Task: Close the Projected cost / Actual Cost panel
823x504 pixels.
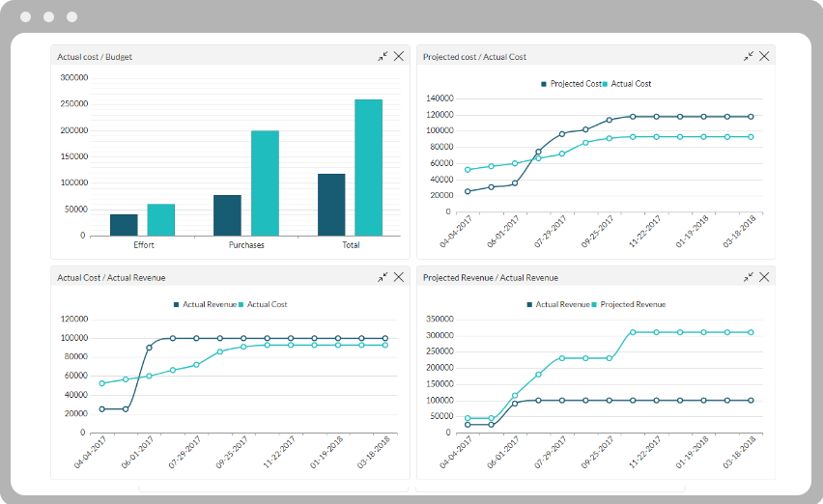Action: point(764,57)
